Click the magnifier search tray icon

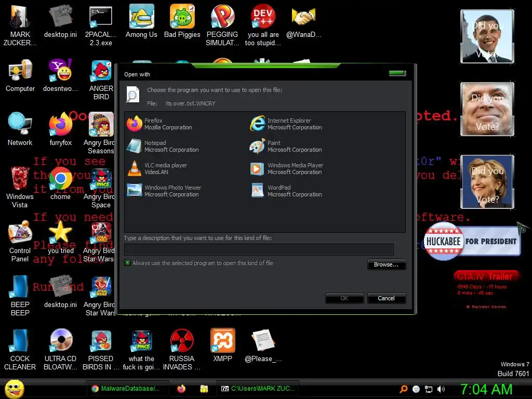coord(404,389)
